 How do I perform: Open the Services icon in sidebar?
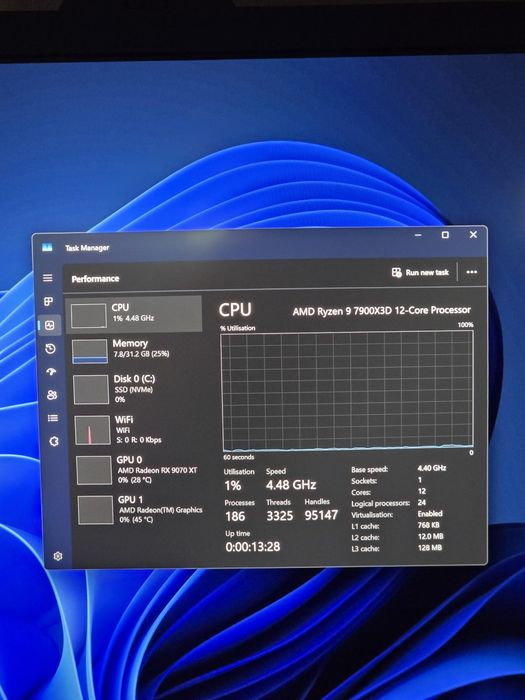click(54, 441)
